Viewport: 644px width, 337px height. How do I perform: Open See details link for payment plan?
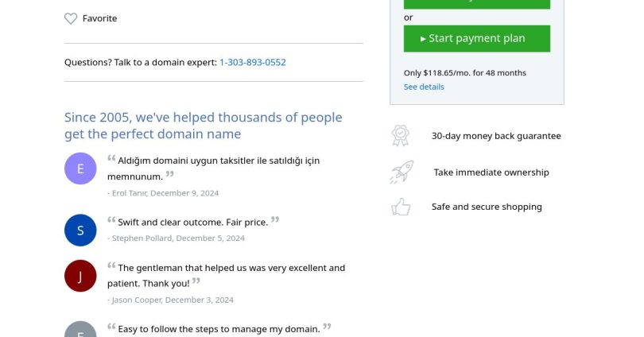[424, 87]
